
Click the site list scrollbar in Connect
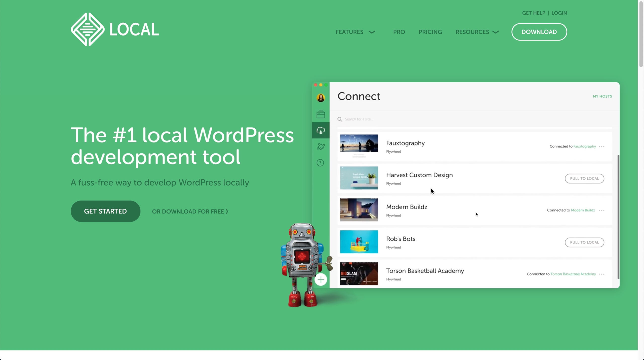point(618,217)
